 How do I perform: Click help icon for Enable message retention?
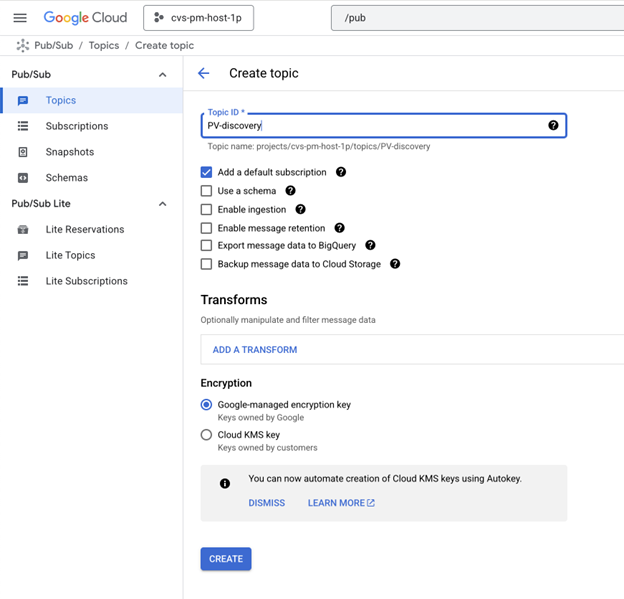pyautogui.click(x=339, y=228)
